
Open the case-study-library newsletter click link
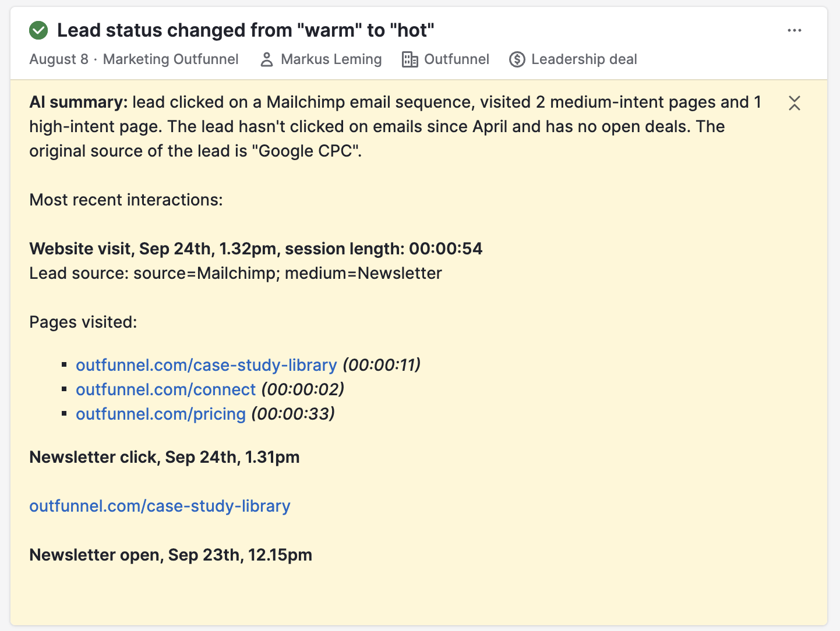pos(160,506)
